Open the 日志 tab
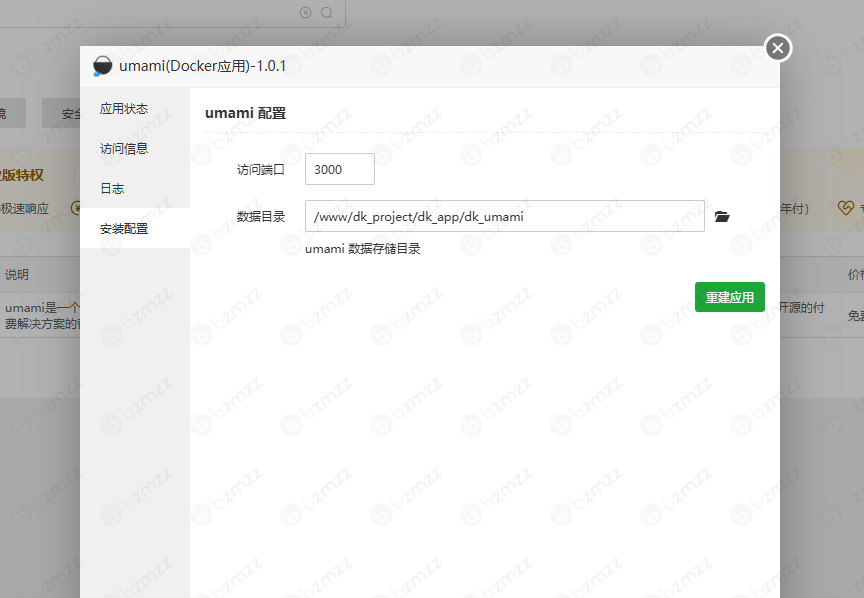 (135, 188)
